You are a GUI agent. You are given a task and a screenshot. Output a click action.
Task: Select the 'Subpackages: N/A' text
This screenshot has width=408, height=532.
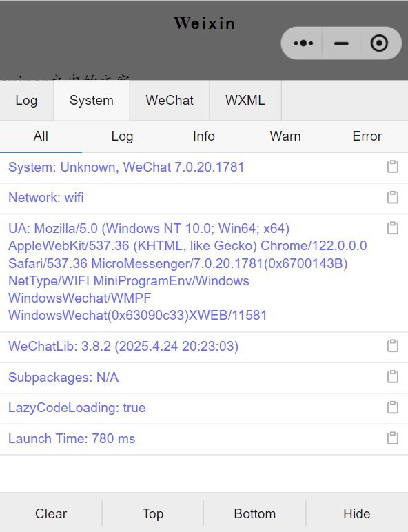click(x=63, y=377)
